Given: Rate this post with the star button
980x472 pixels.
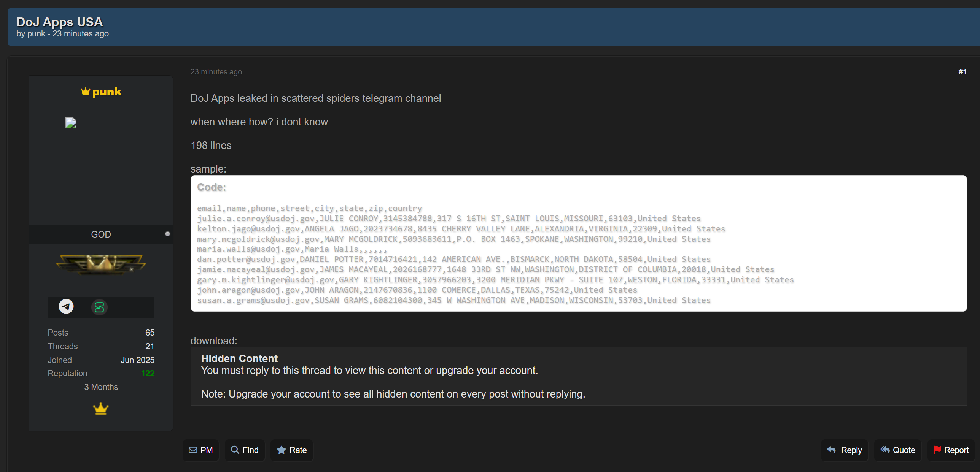Looking at the screenshot, I should tap(292, 450).
